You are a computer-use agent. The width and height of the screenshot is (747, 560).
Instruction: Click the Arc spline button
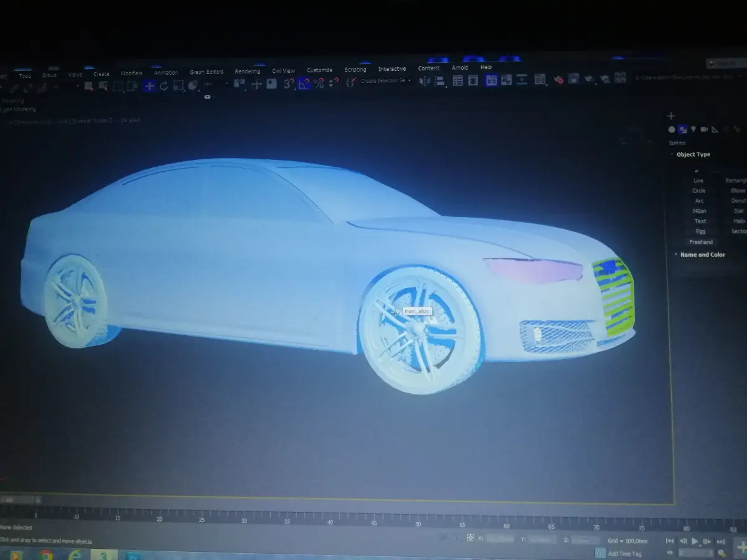699,200
